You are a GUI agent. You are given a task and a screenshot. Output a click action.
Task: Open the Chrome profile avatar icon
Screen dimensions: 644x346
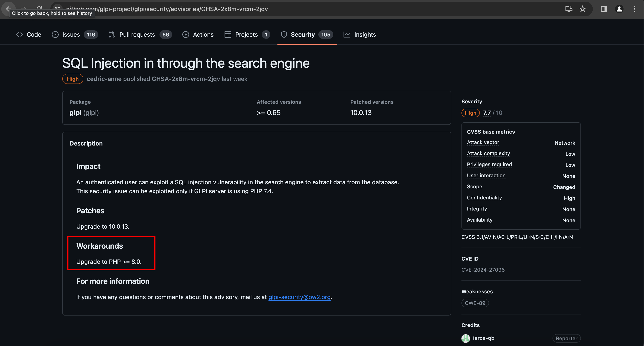619,9
